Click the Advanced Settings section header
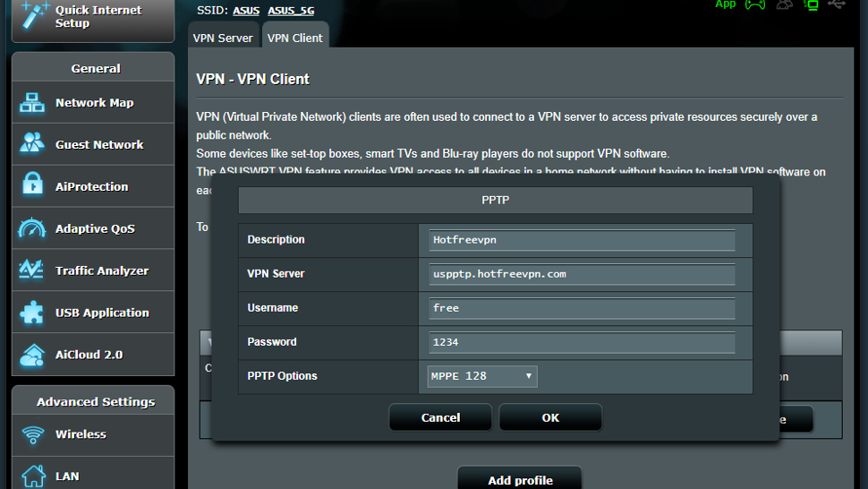This screenshot has width=868, height=489. tap(95, 401)
